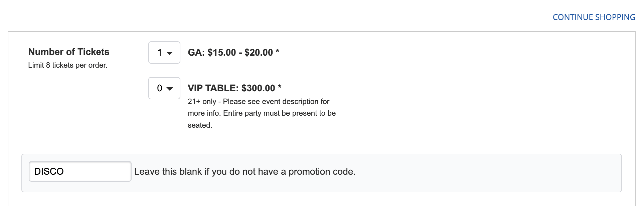Click the asterisk after the GA price

coord(277,52)
